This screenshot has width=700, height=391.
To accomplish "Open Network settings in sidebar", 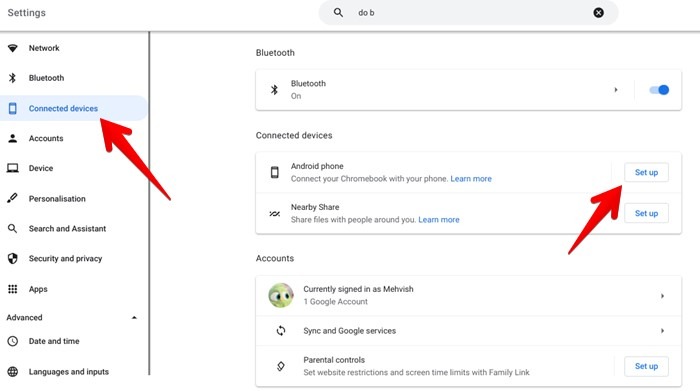I will pos(44,48).
